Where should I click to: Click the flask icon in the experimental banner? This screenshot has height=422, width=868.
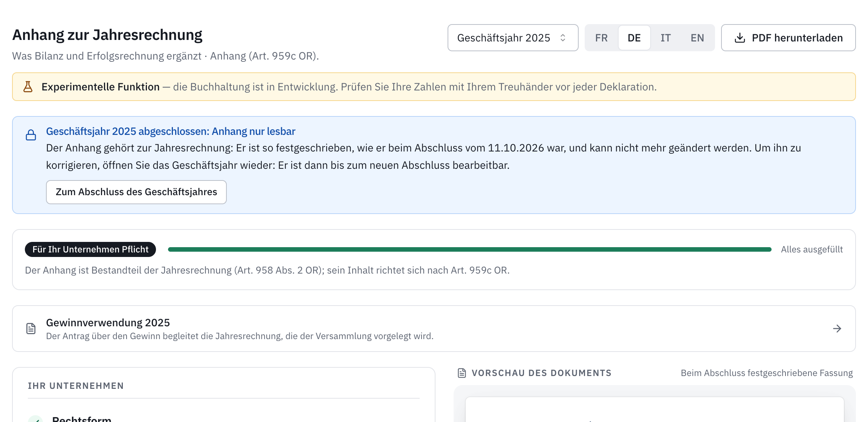tap(28, 87)
